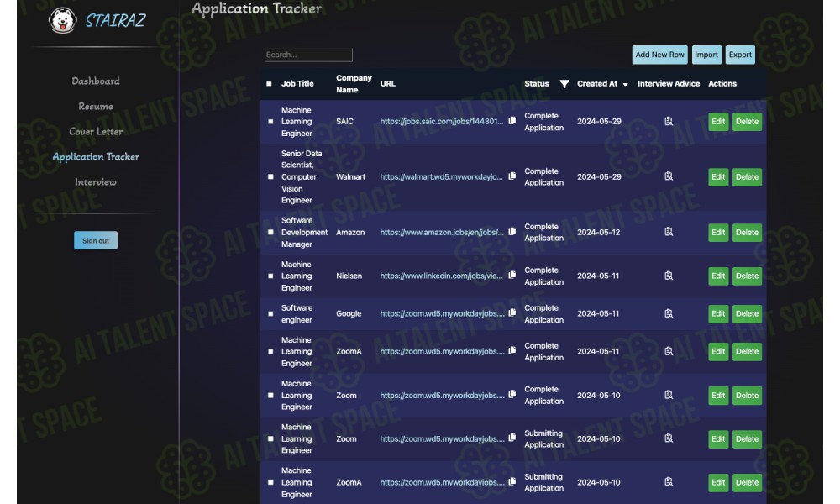Copy the Google row job URL
Viewport: 840px width, 504px height.
(x=512, y=312)
